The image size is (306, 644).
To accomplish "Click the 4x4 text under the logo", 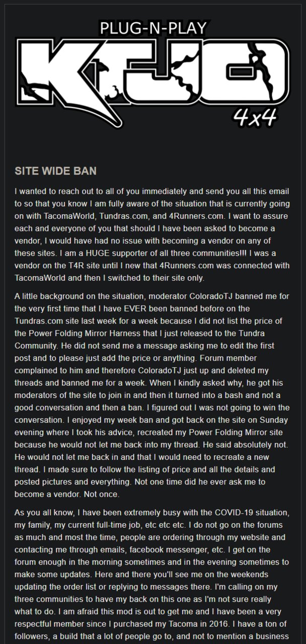I will point(255,117).
